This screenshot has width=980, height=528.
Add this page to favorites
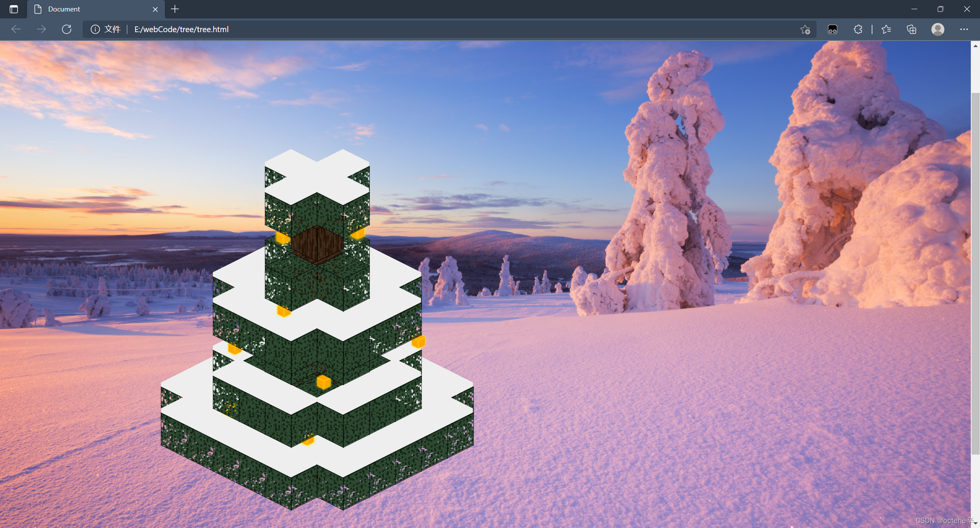(x=805, y=29)
